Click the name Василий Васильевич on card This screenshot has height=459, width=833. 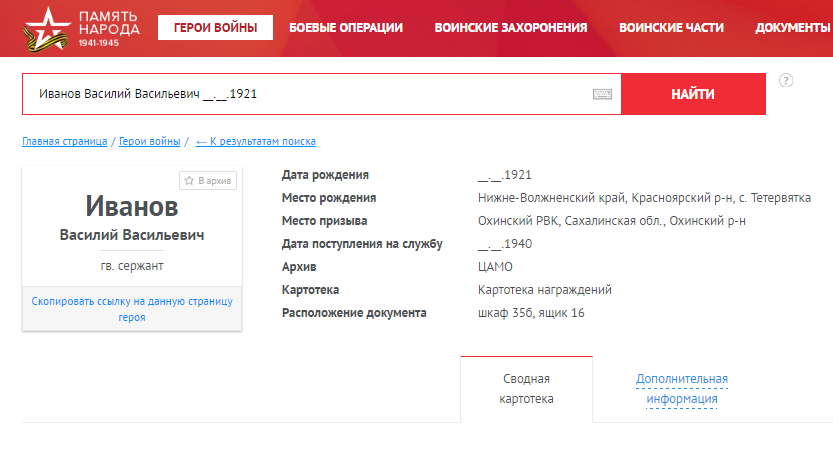tap(132, 235)
